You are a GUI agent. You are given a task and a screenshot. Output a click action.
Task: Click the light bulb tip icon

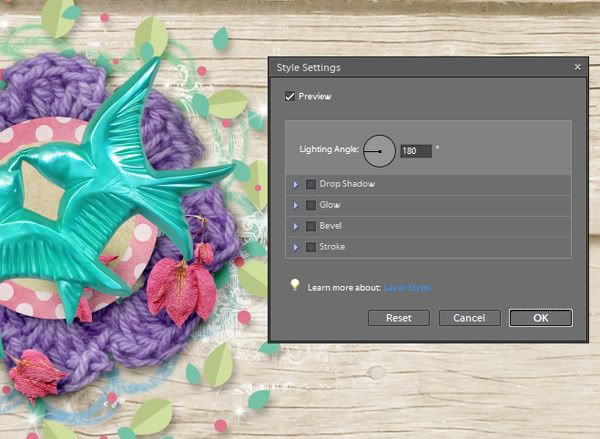click(295, 284)
